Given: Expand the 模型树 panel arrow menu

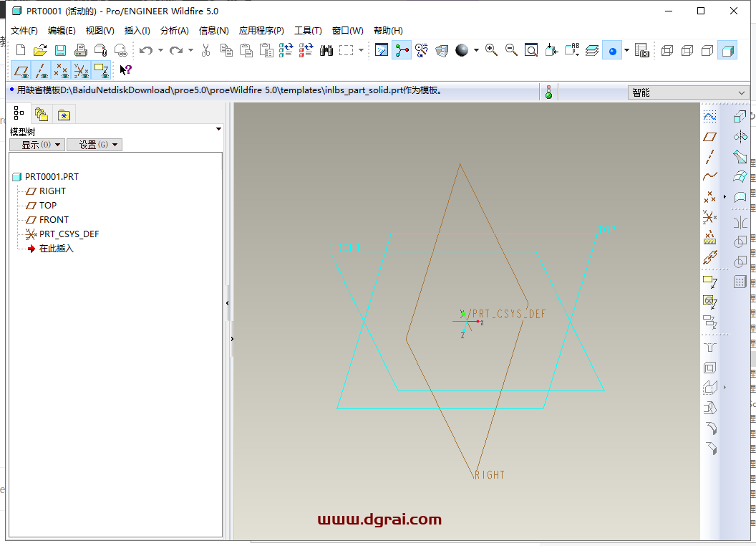Looking at the screenshot, I should [x=218, y=130].
